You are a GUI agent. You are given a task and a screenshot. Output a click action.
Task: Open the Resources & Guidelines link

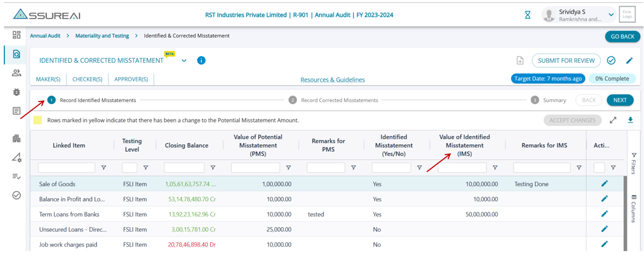(x=333, y=80)
